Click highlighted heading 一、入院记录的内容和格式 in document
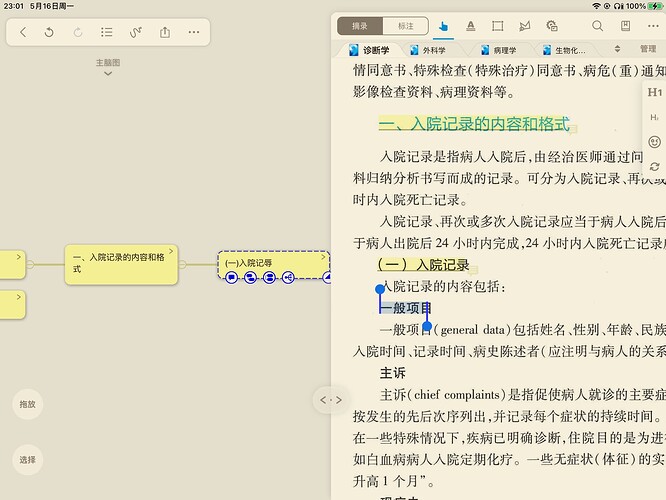Screen dimensions: 666x500 474,124
